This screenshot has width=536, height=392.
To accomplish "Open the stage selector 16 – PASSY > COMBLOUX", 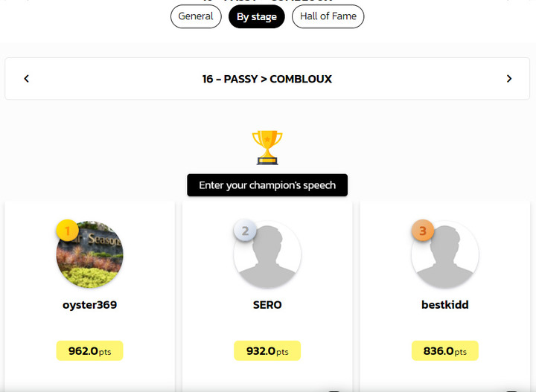I will 267,79.
